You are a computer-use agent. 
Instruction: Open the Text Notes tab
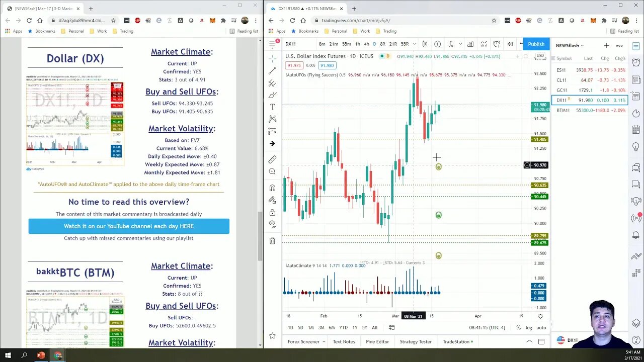(x=344, y=342)
